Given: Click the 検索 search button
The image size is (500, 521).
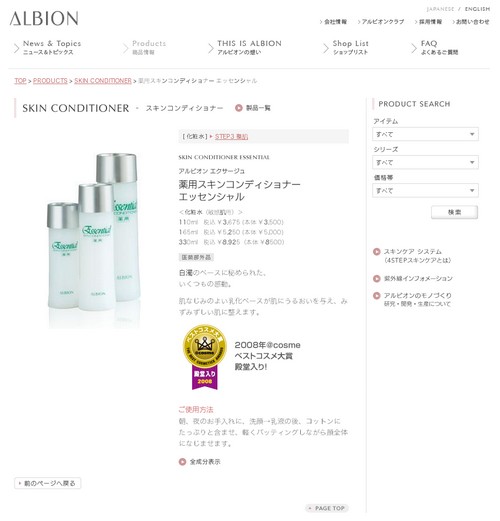Looking at the screenshot, I should click(454, 212).
